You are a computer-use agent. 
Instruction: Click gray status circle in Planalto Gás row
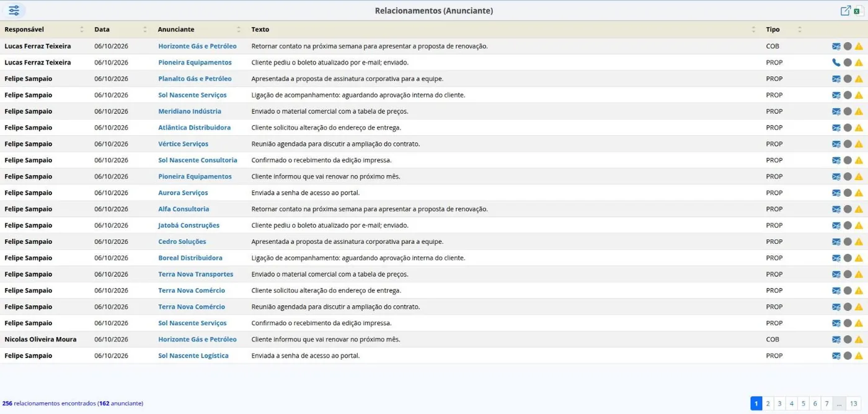[848, 79]
